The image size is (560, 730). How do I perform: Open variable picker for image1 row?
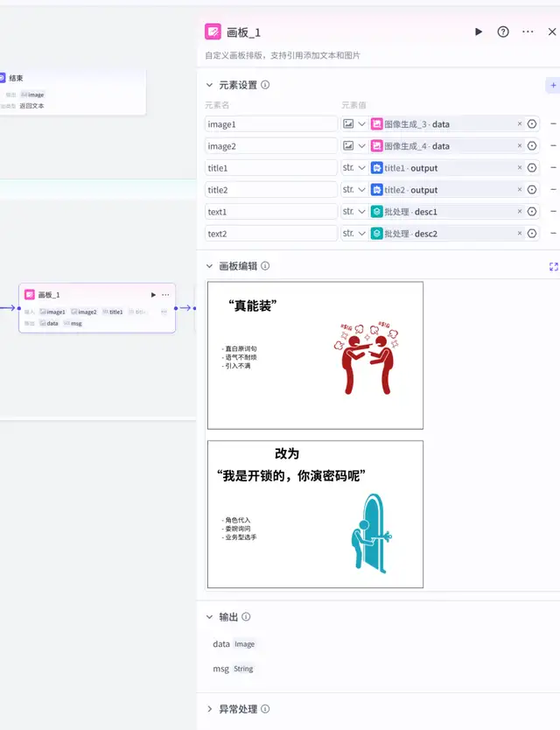[x=532, y=123]
